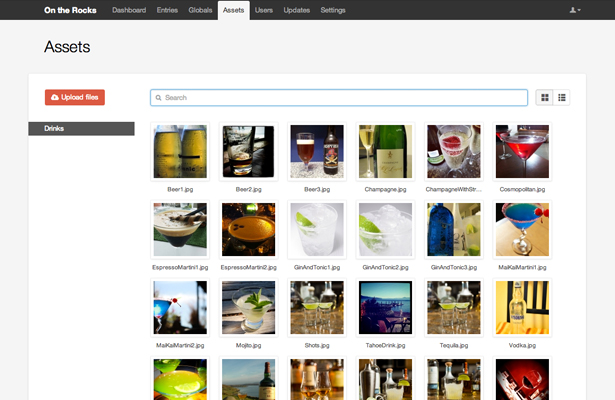Switch to list view
The width and height of the screenshot is (615, 400).
(x=562, y=98)
